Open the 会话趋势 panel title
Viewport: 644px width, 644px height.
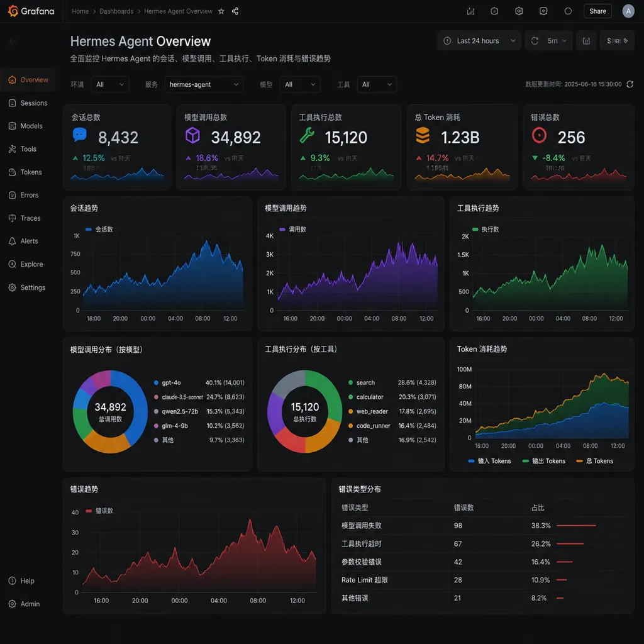[84, 208]
